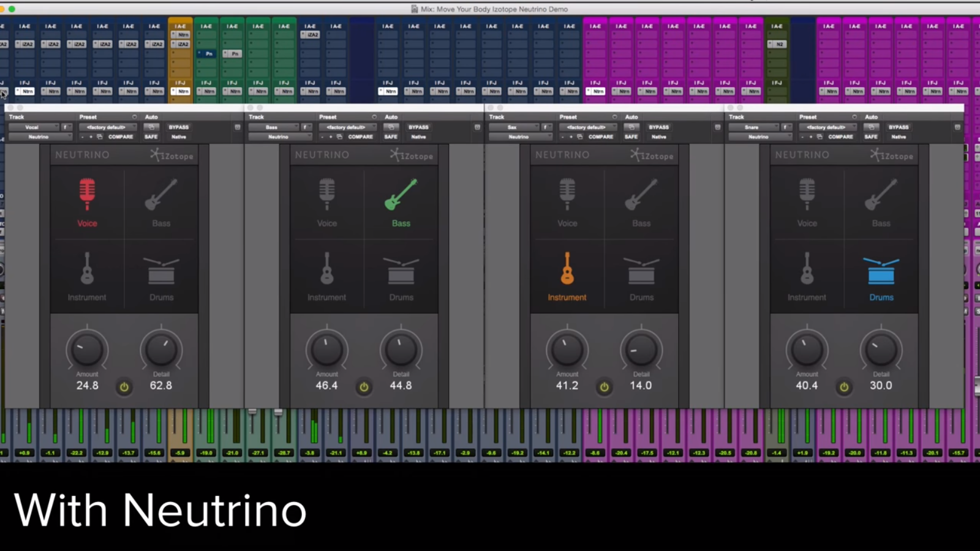
Task: Open automation enable dialog in Snare plugin window
Action: click(x=871, y=127)
